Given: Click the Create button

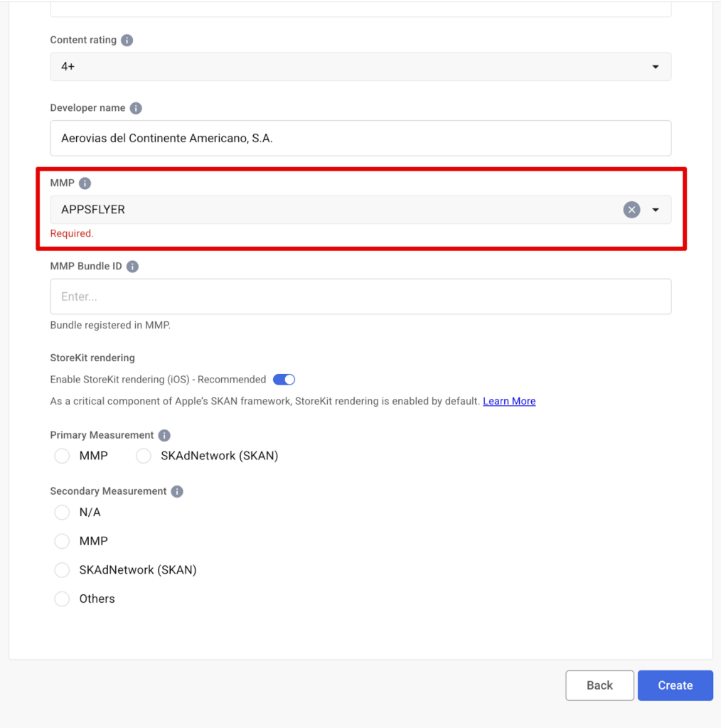Looking at the screenshot, I should [x=675, y=685].
